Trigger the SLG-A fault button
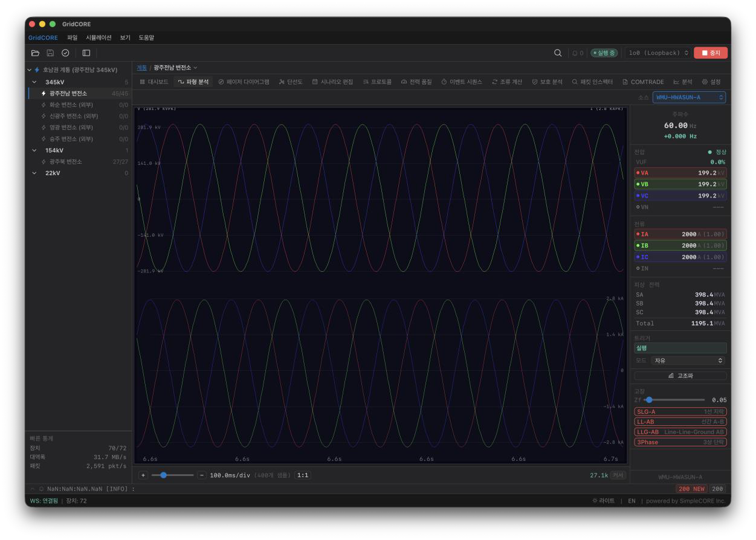 pos(680,412)
